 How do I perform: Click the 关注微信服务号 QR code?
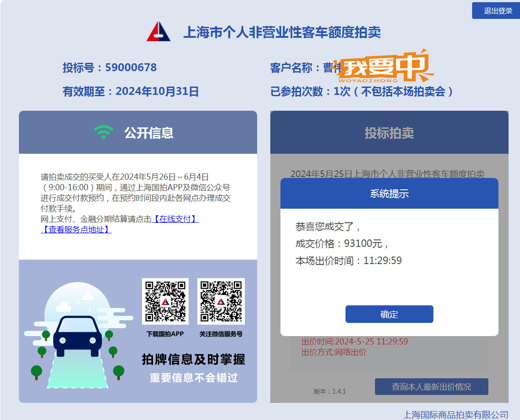pyautogui.click(x=221, y=301)
